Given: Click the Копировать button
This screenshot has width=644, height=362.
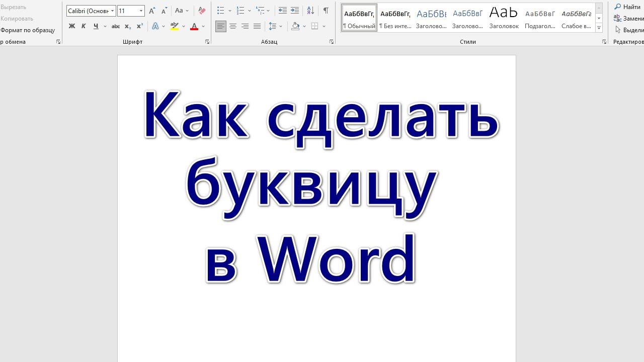Looking at the screenshot, I should coord(17,19).
